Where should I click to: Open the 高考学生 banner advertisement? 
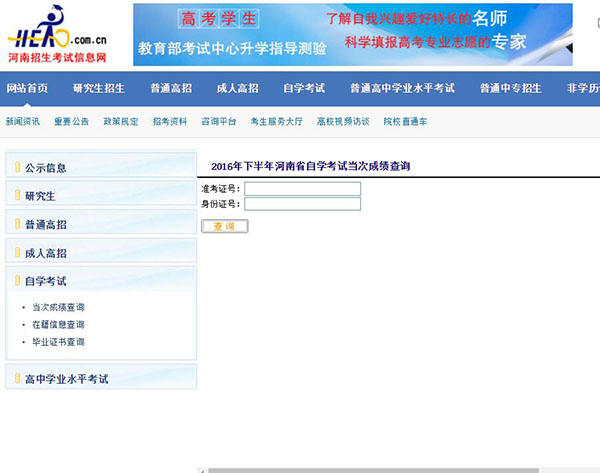click(x=352, y=34)
